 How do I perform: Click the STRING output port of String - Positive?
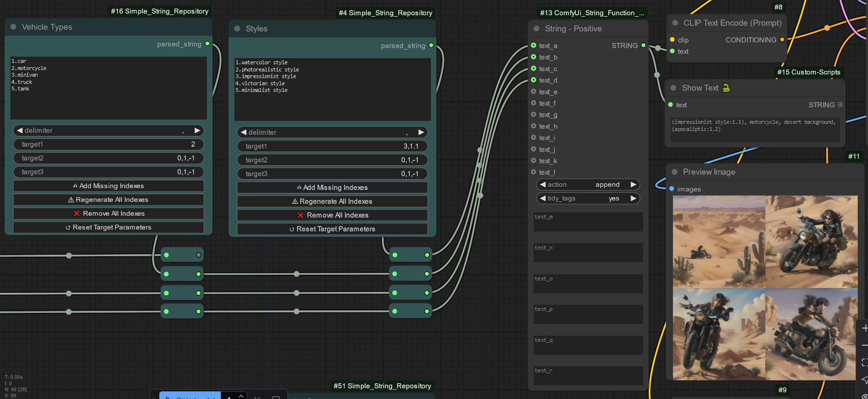point(644,46)
